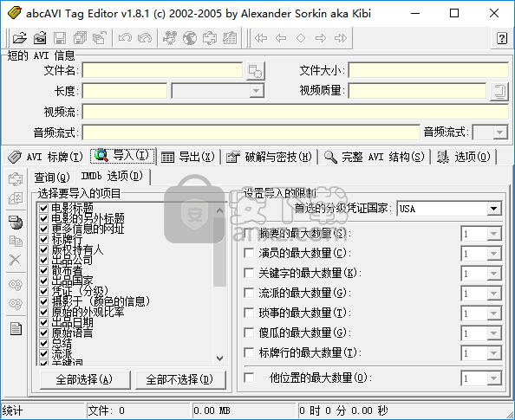
Task: Open 标牌行的最大数量 count dropdown
Action: tap(493, 353)
